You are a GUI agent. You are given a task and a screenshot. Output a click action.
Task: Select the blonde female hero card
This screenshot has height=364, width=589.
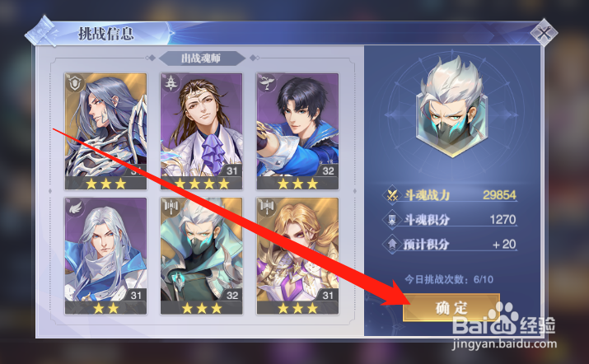pyautogui.click(x=297, y=256)
